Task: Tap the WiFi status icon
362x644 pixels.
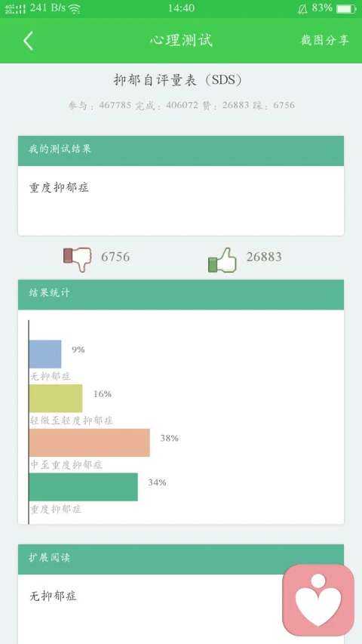Action: (x=75, y=8)
